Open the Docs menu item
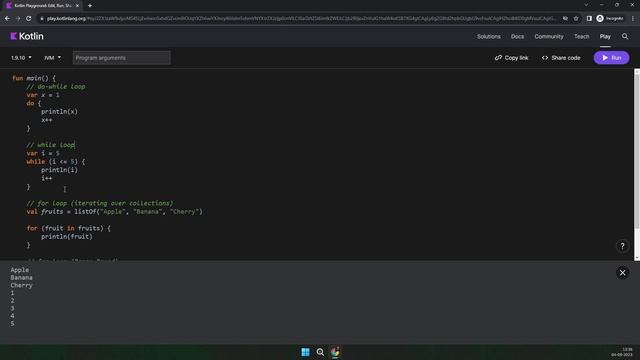 (x=517, y=36)
